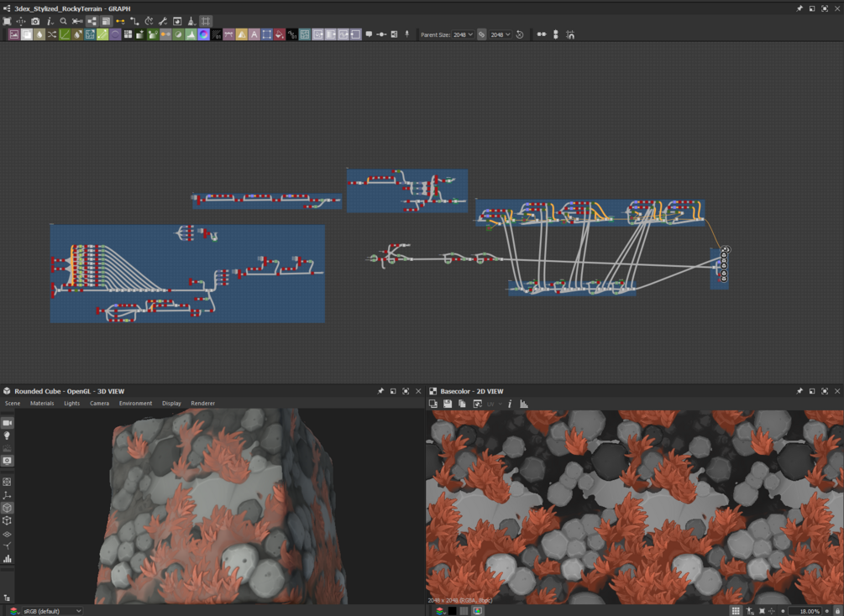
Task: Click the broom clean graph icon
Action: tap(191, 22)
